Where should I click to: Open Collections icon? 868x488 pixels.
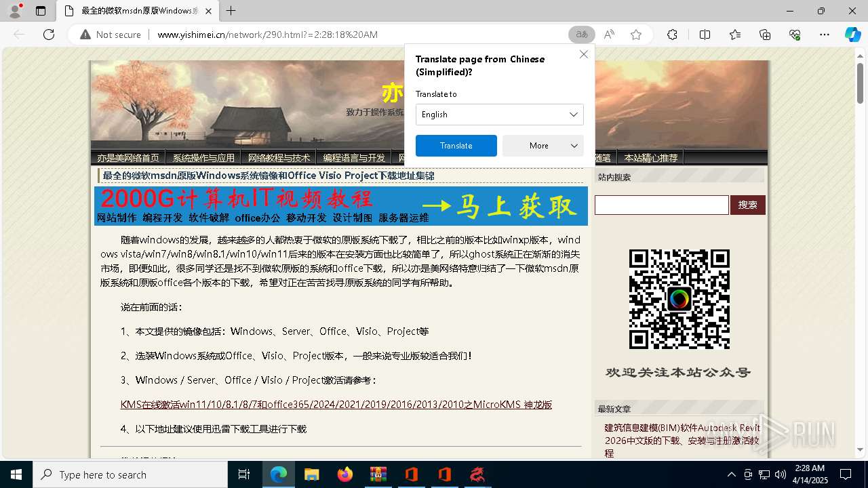pos(765,35)
